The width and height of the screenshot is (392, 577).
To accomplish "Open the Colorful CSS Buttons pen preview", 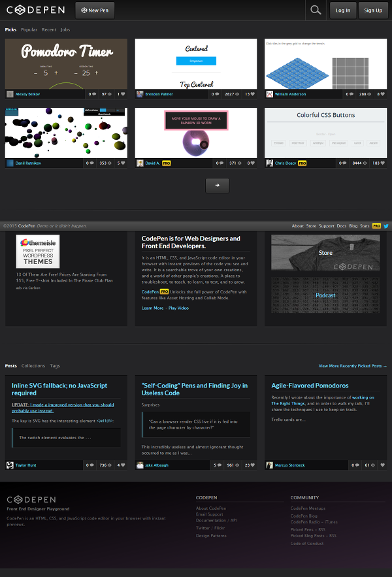I will click(x=325, y=133).
